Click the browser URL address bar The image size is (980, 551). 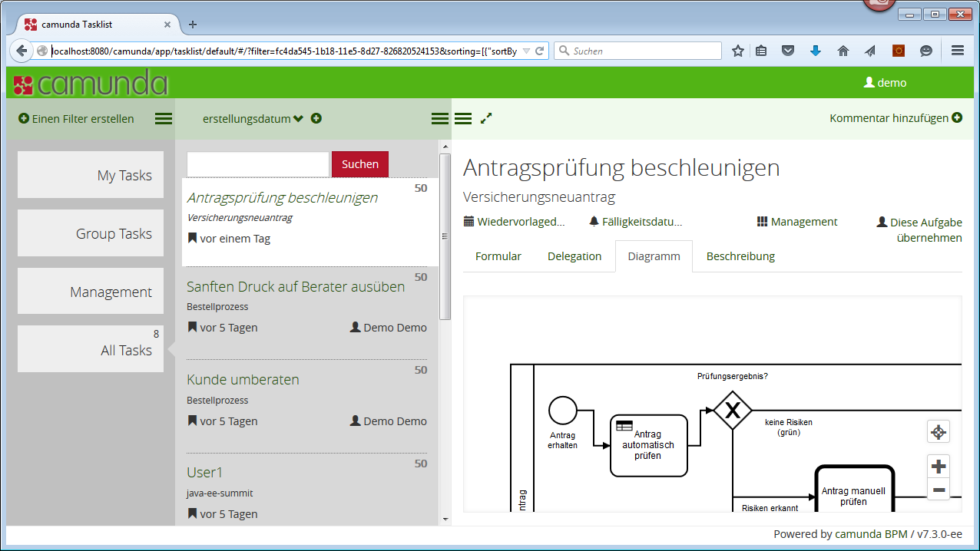[284, 51]
